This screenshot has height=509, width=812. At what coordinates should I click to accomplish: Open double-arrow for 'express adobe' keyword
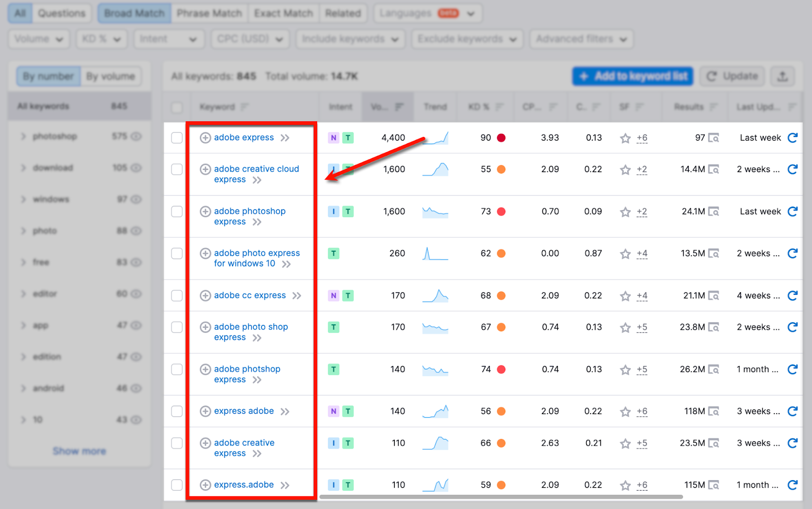click(x=285, y=412)
